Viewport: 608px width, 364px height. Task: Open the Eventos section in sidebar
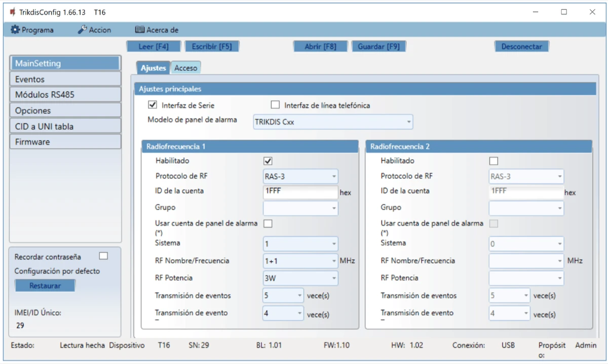65,79
